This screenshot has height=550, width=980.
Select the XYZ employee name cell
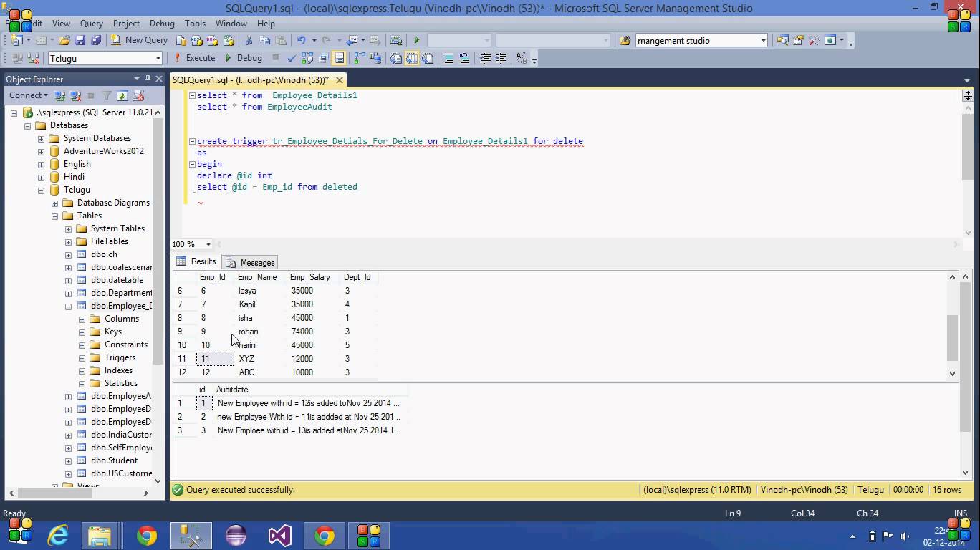247,359
